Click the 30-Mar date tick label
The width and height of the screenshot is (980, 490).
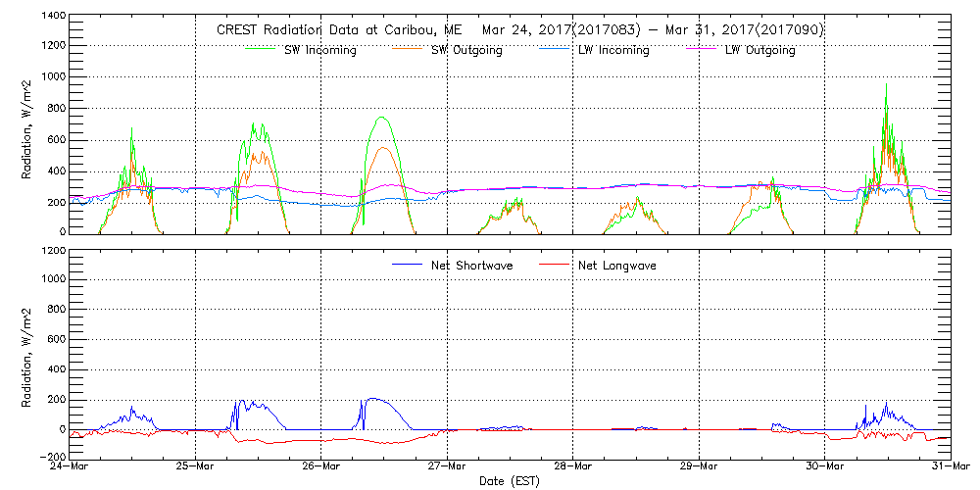tap(824, 467)
